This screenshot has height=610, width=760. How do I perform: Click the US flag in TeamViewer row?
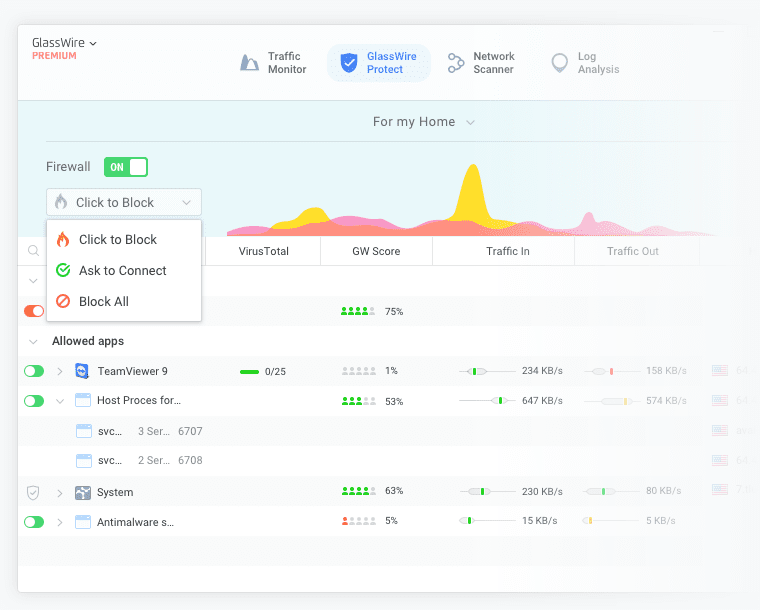(720, 371)
